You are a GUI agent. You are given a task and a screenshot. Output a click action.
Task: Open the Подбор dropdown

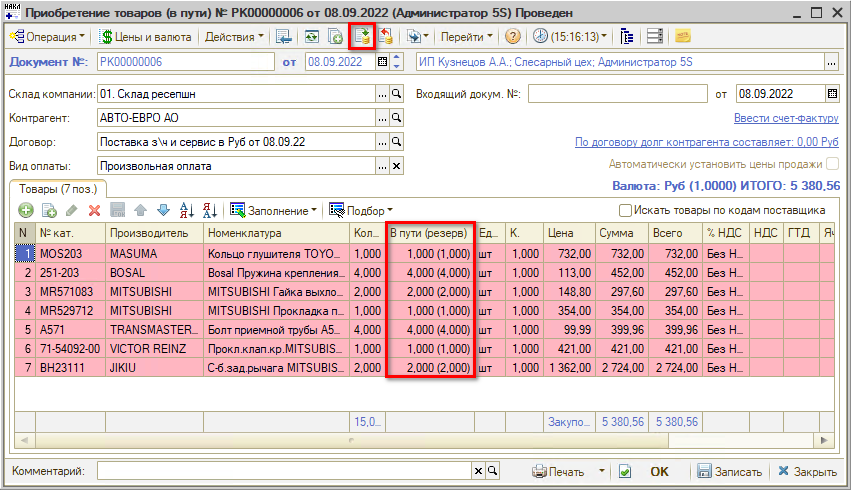(x=361, y=211)
